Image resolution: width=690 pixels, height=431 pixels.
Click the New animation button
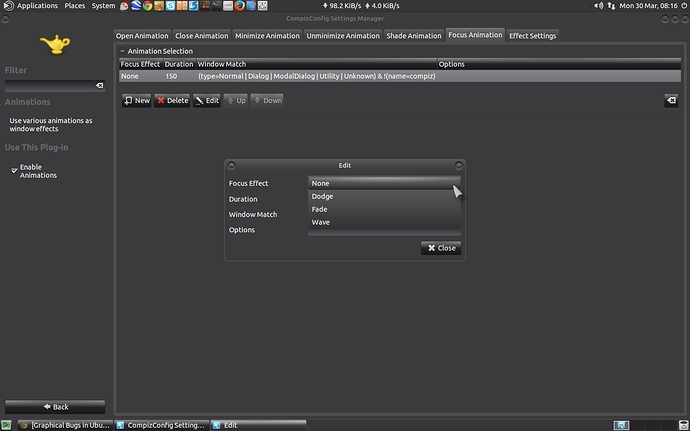[136, 100]
